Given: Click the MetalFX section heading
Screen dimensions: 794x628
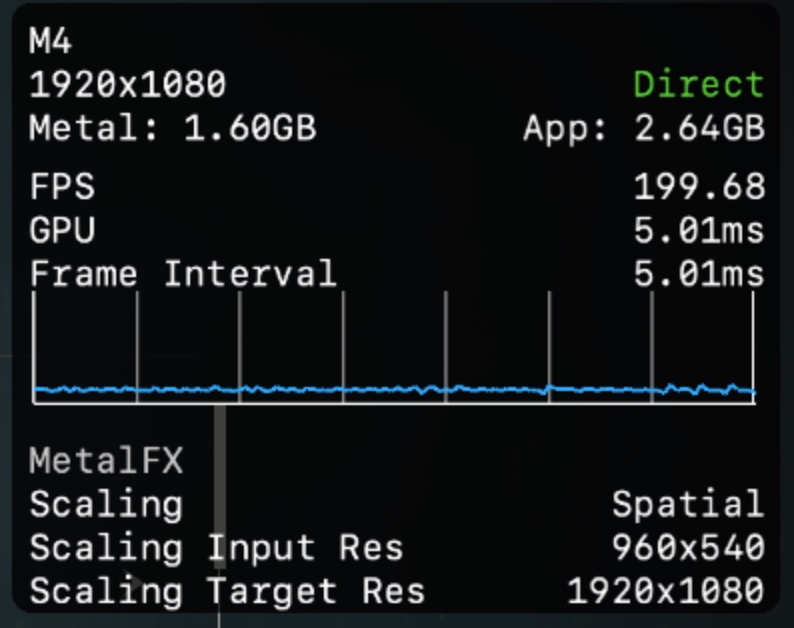Looking at the screenshot, I should [x=106, y=461].
